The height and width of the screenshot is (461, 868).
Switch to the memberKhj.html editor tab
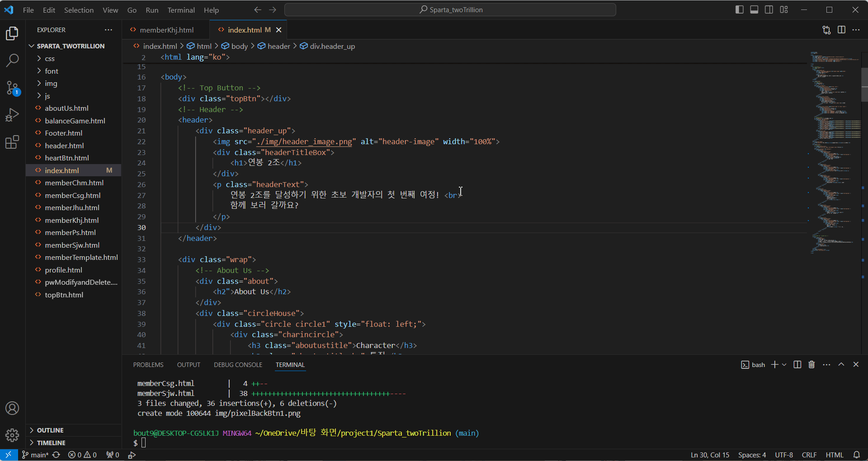click(x=166, y=30)
